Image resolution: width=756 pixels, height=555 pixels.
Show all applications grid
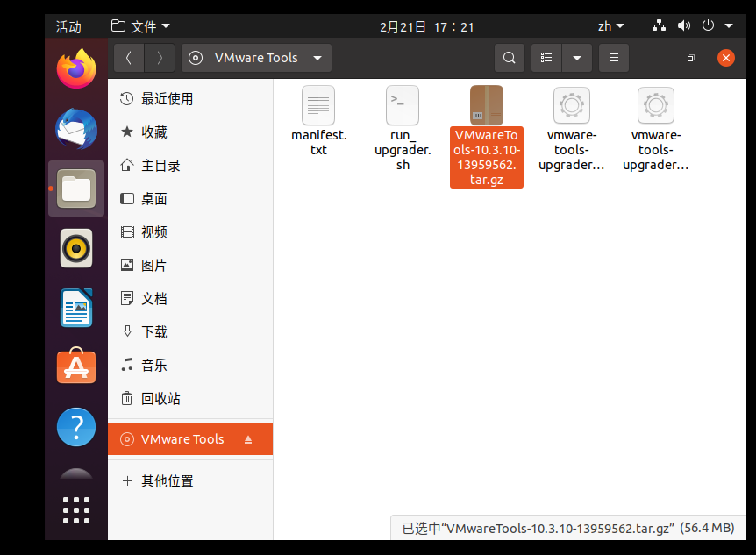point(76,510)
